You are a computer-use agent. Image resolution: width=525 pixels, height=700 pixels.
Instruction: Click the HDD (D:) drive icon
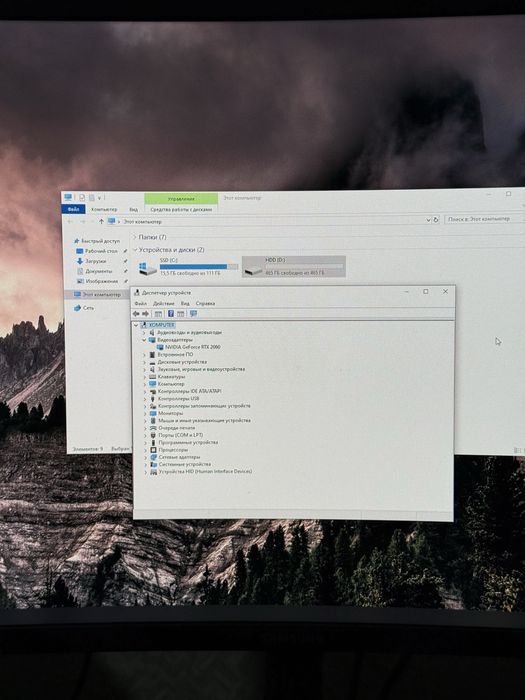254,270
